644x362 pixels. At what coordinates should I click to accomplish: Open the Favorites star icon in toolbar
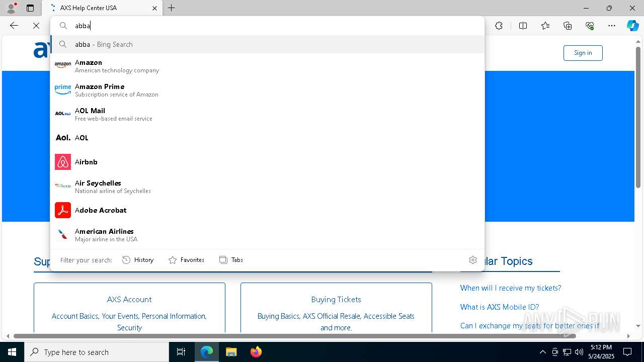545,26
